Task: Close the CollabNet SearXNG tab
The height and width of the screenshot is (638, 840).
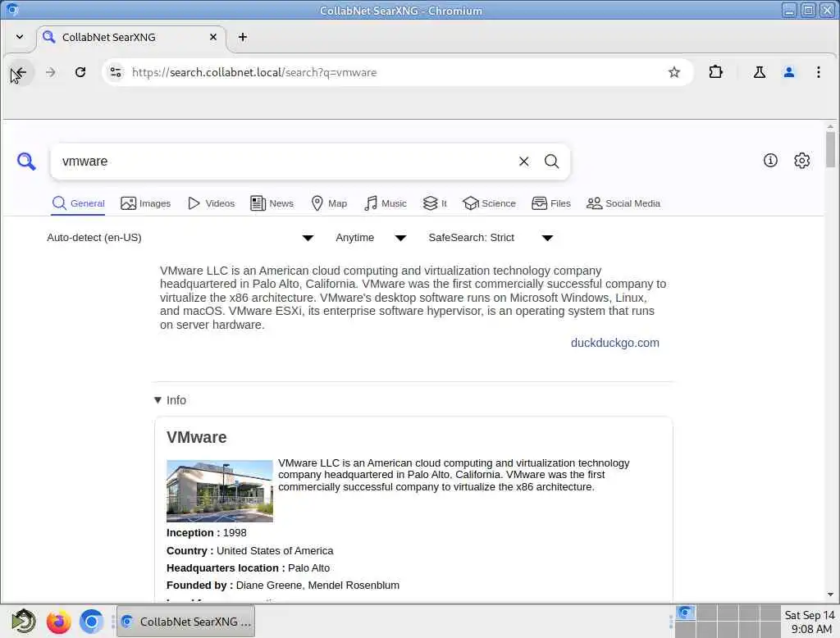Action: point(213,37)
